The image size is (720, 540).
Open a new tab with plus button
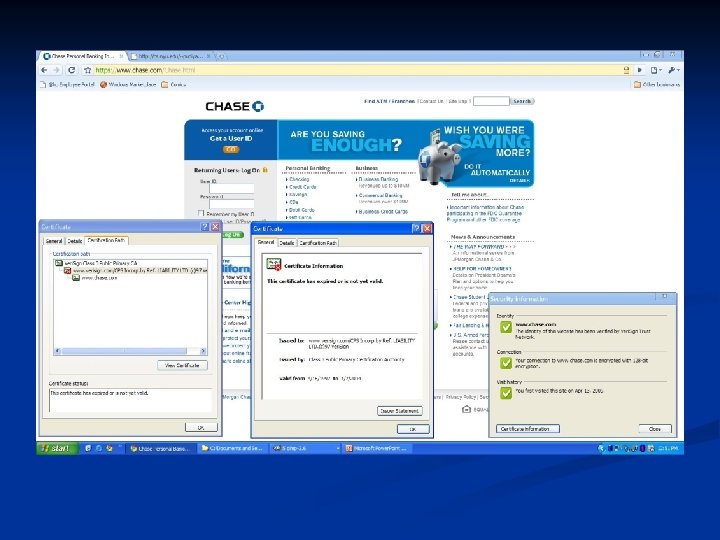click(221, 56)
